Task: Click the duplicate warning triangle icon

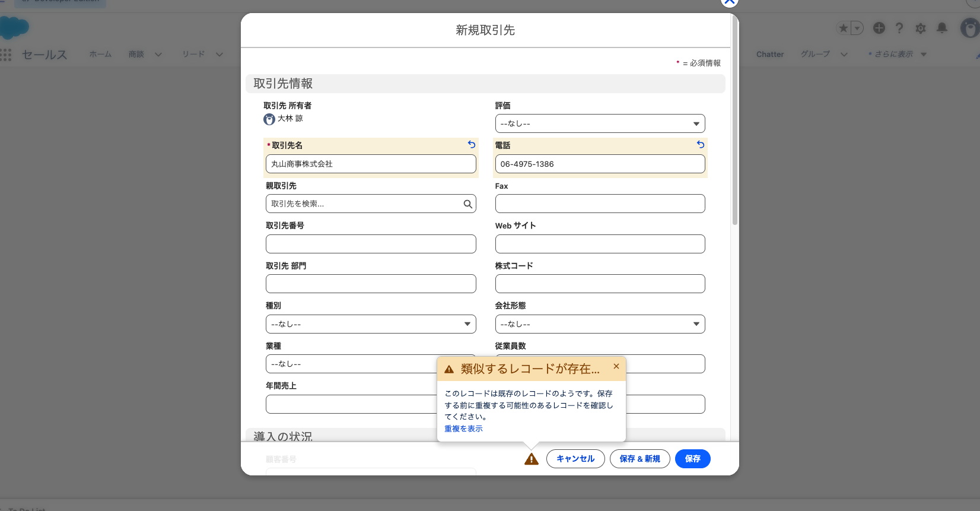Action: pos(532,459)
